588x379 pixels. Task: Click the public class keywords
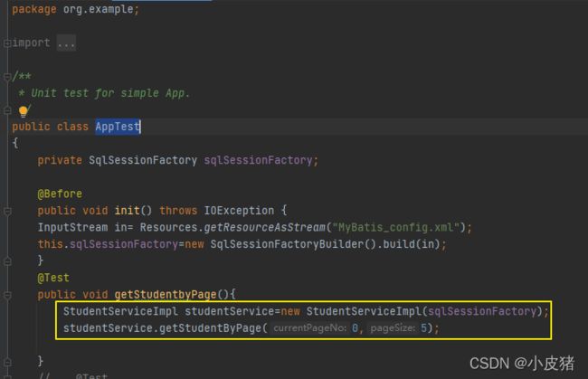click(x=50, y=127)
